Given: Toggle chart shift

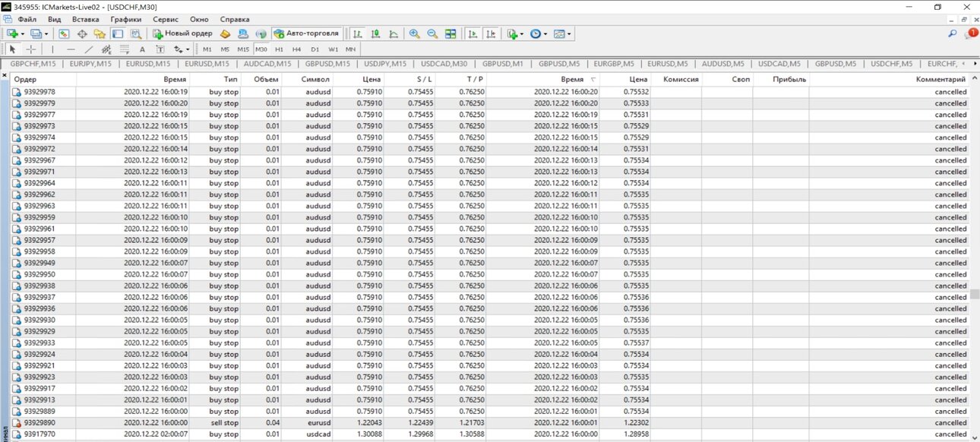Looking at the screenshot, I should tap(492, 33).
